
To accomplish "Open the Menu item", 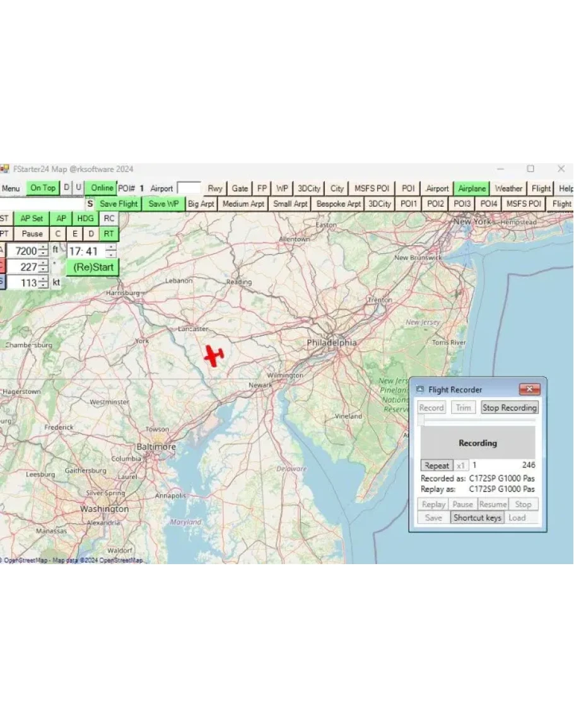I will pos(11,188).
